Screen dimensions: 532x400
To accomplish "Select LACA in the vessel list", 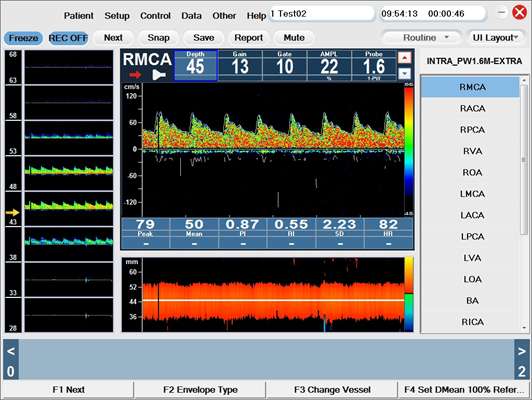I will pyautogui.click(x=470, y=215).
